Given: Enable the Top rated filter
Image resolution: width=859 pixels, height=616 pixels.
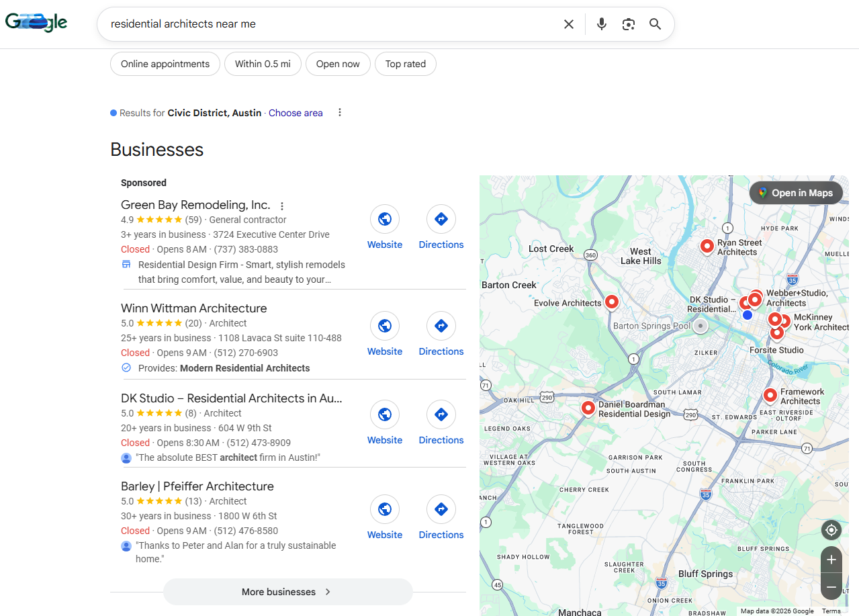Looking at the screenshot, I should [x=406, y=64].
